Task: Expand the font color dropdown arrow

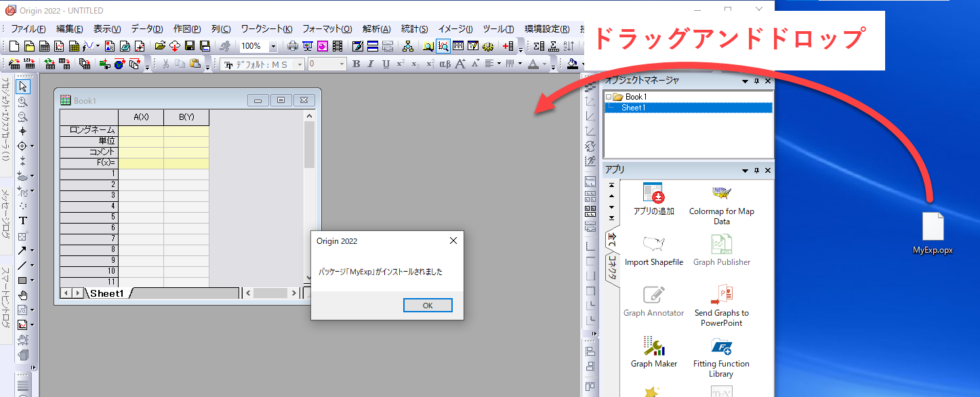Action: coord(544,64)
